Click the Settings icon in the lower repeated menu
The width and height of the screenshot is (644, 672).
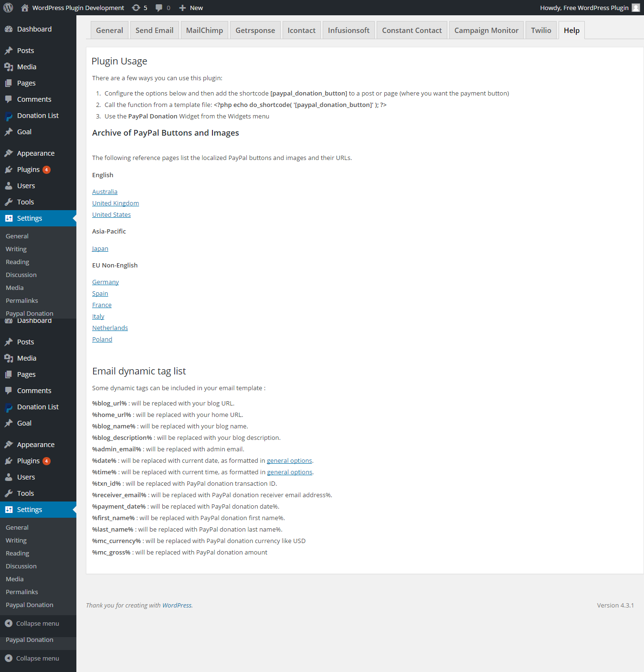pos(9,510)
